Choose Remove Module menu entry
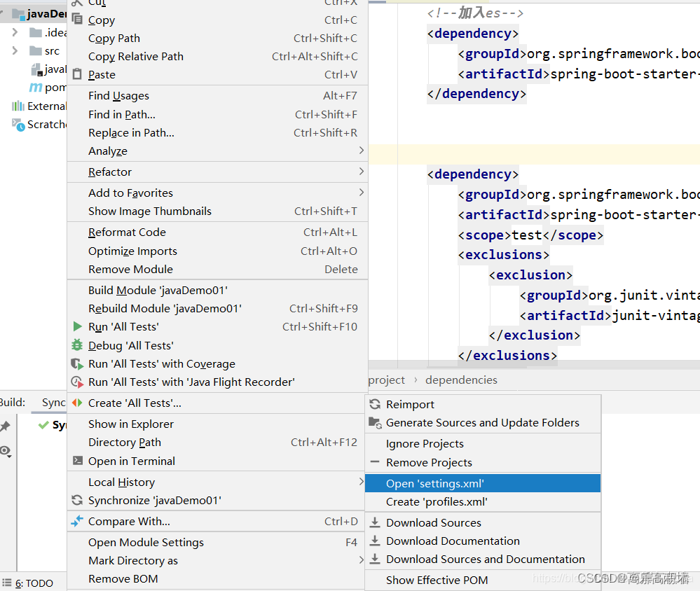 coord(217,270)
